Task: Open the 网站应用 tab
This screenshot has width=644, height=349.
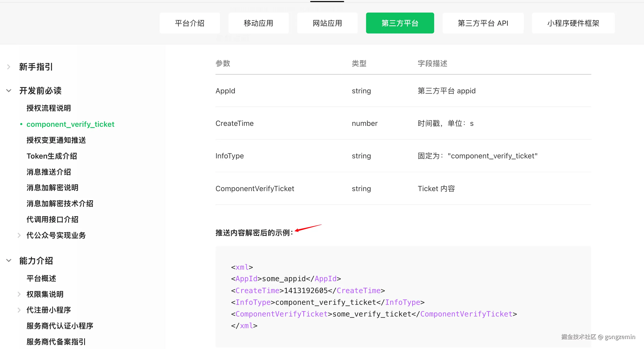Action: (327, 23)
